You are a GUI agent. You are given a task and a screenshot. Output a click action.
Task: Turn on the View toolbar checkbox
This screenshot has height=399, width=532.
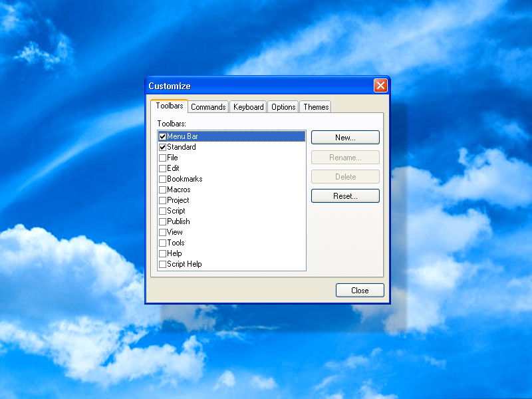click(162, 232)
